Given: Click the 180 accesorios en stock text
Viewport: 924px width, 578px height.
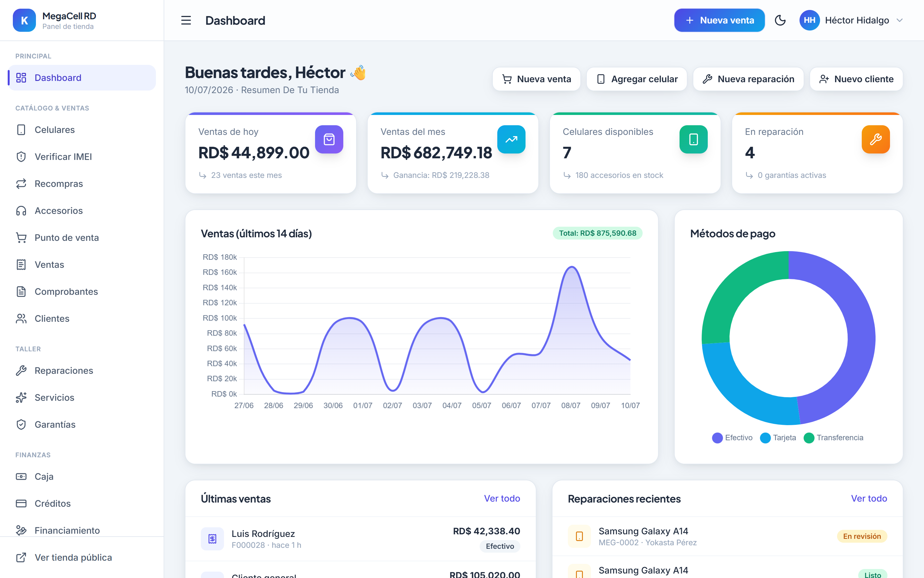Looking at the screenshot, I should coord(619,175).
